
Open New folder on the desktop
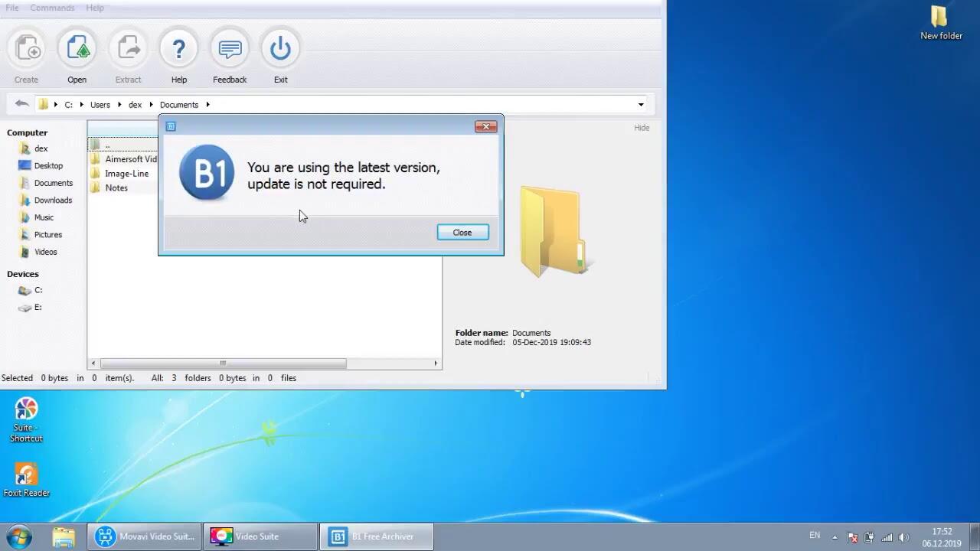pyautogui.click(x=941, y=23)
